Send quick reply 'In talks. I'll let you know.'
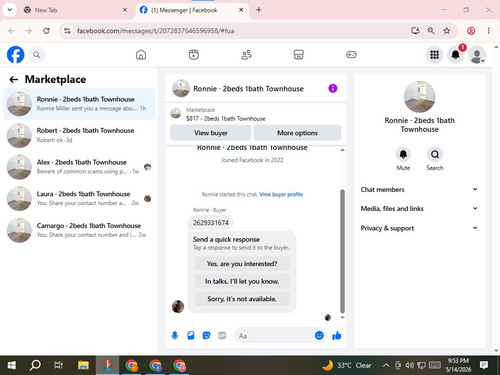500x375 pixels. click(x=242, y=281)
